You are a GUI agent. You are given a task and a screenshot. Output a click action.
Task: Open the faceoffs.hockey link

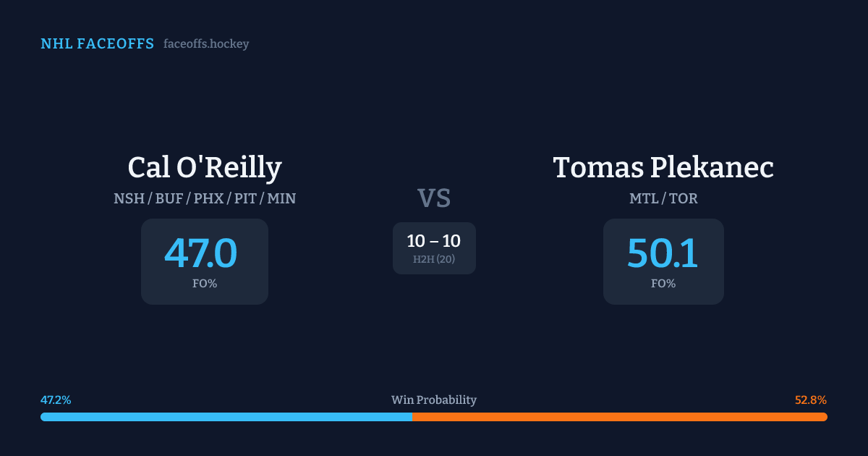(x=206, y=44)
